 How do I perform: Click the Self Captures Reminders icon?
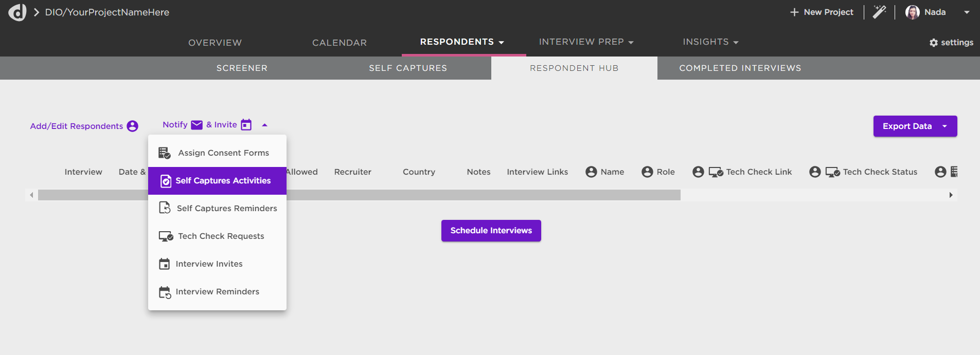click(x=165, y=208)
